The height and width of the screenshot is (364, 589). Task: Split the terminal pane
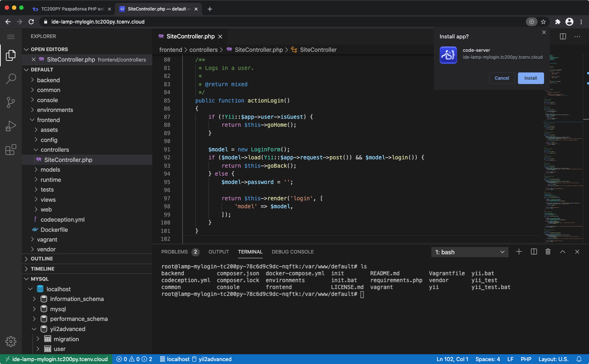pyautogui.click(x=534, y=251)
